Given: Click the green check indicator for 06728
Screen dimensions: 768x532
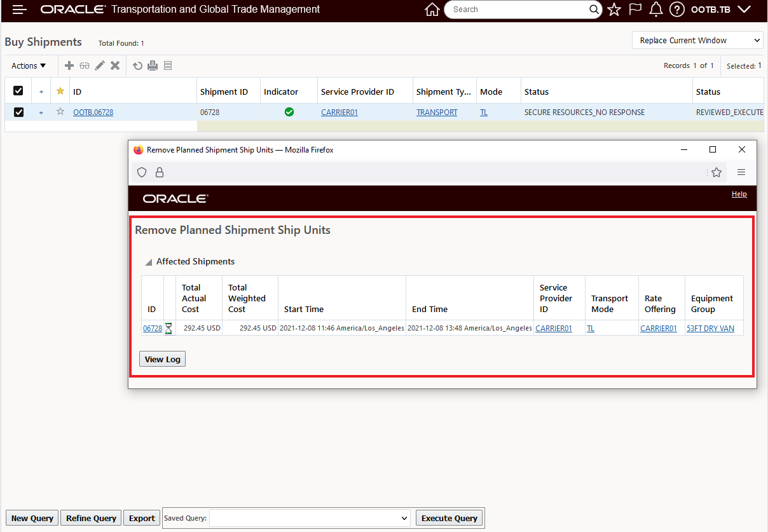Looking at the screenshot, I should pos(289,112).
